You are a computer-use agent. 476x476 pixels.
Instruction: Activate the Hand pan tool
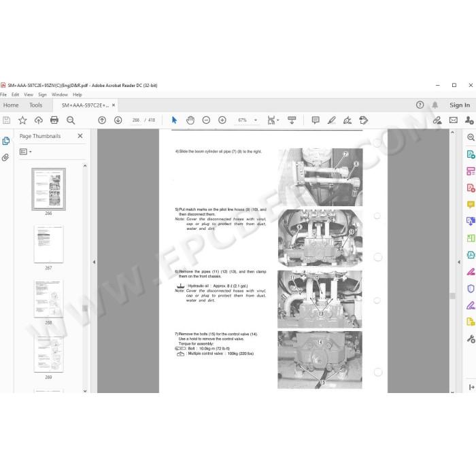(x=190, y=120)
